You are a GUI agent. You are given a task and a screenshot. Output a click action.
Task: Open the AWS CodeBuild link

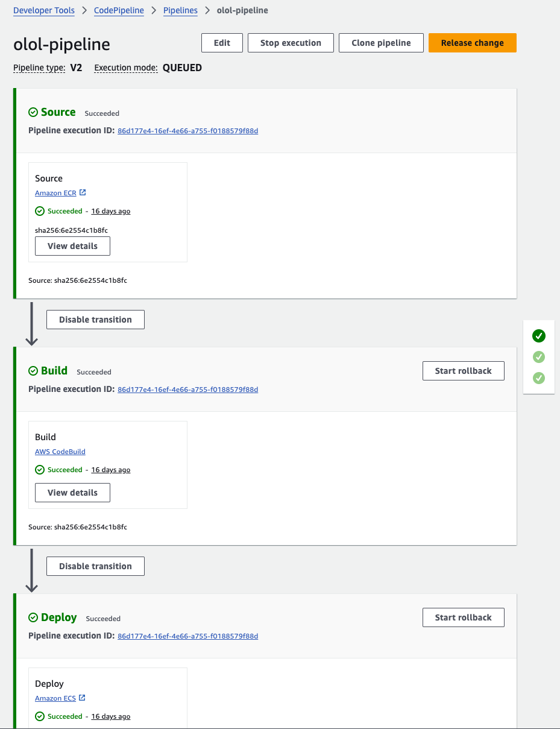60,452
